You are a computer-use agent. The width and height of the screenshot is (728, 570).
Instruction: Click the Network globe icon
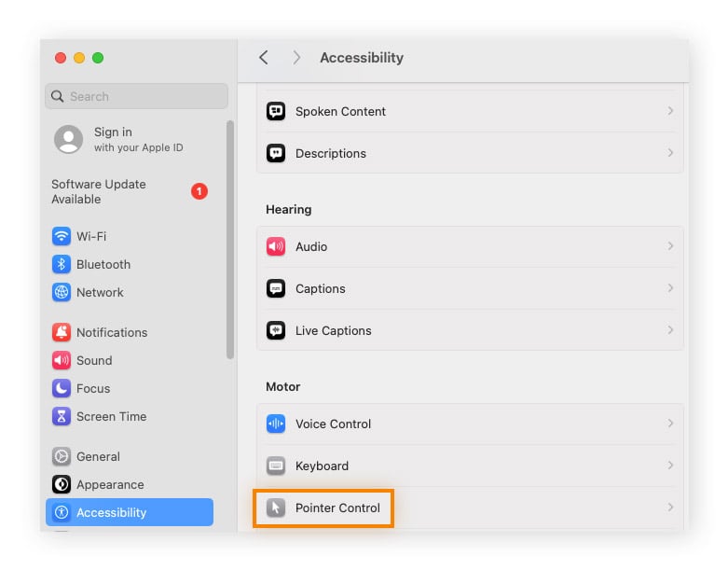click(x=62, y=292)
